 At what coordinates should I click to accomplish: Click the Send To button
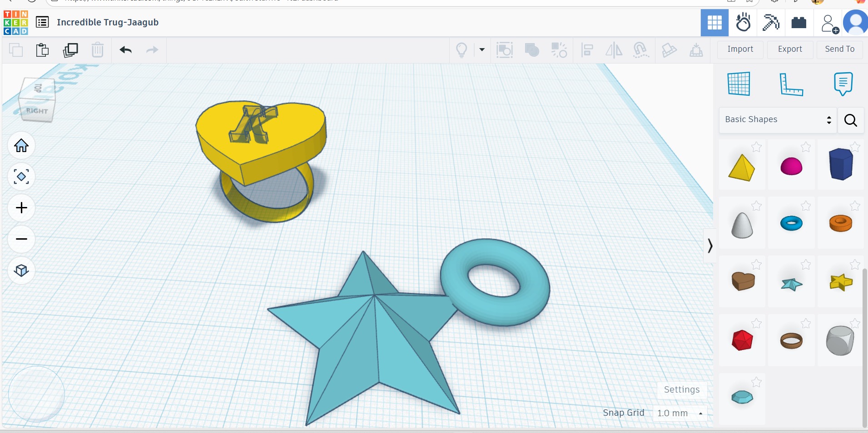coord(839,49)
